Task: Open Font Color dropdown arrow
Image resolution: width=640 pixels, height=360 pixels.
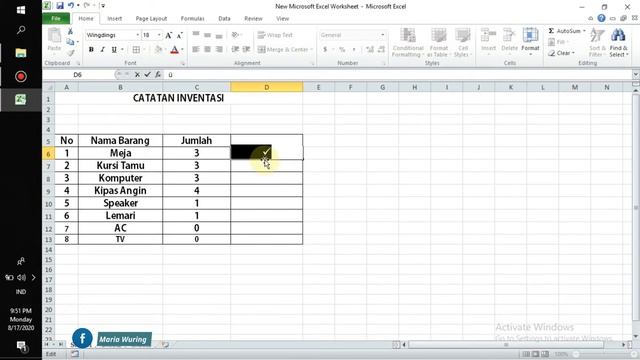Action: click(x=182, y=49)
